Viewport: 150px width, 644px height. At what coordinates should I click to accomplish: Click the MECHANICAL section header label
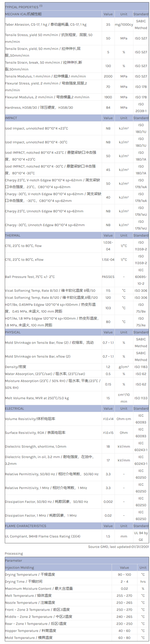(23, 14)
